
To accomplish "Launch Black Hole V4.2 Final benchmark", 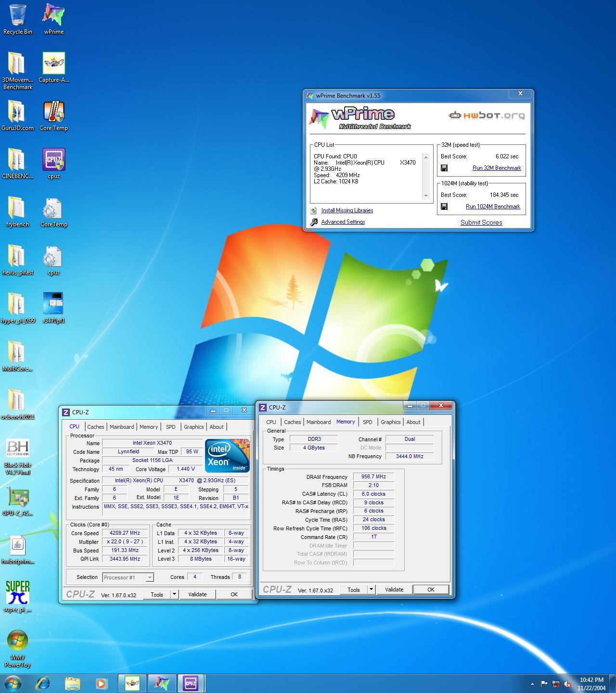I will tap(17, 457).
